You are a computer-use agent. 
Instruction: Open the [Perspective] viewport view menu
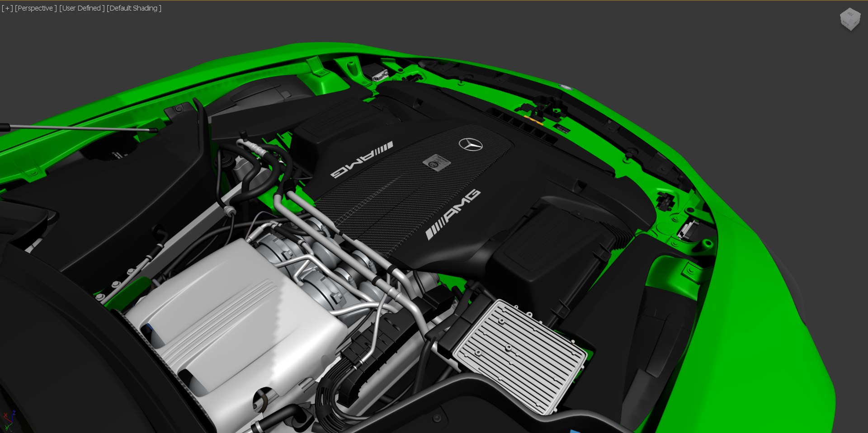pos(36,8)
